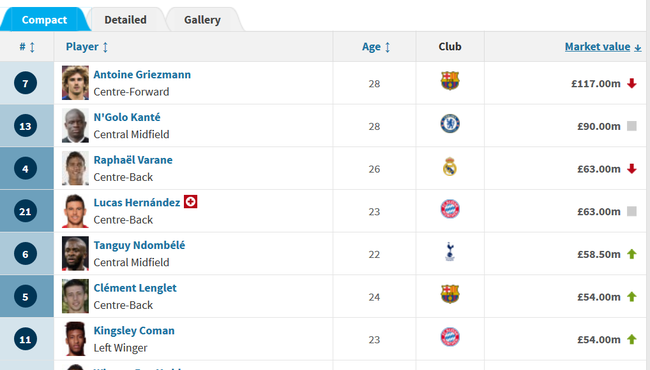Click Real Madrid crest beside Varane
The width and height of the screenshot is (650, 370).
[450, 167]
